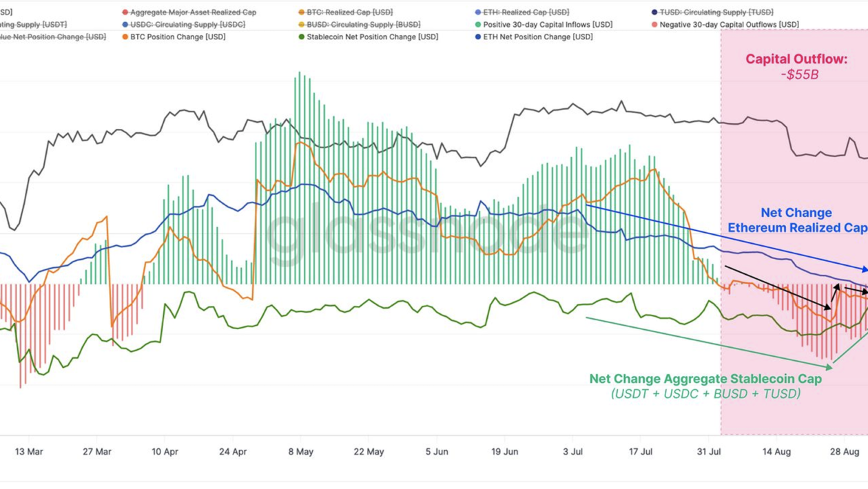Select the 8 May date label
Screen dimensions: 868x489
coord(300,452)
